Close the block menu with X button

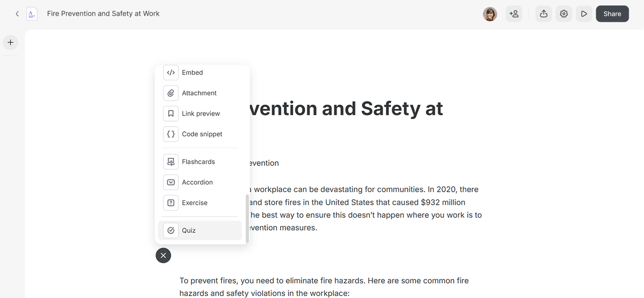(163, 256)
